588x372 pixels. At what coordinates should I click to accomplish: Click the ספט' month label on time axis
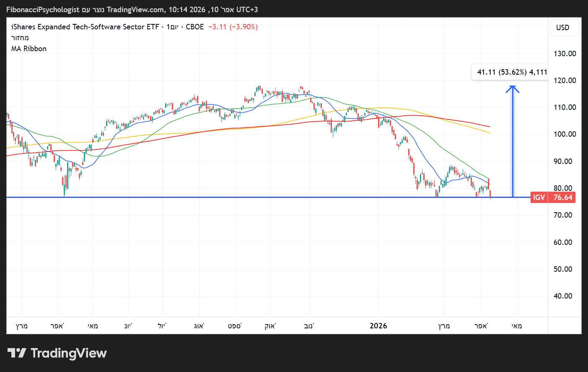tap(235, 326)
